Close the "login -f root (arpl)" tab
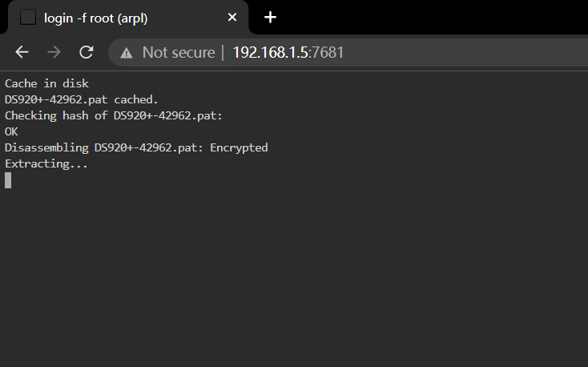Screen dimensions: 588x367 click(x=232, y=18)
